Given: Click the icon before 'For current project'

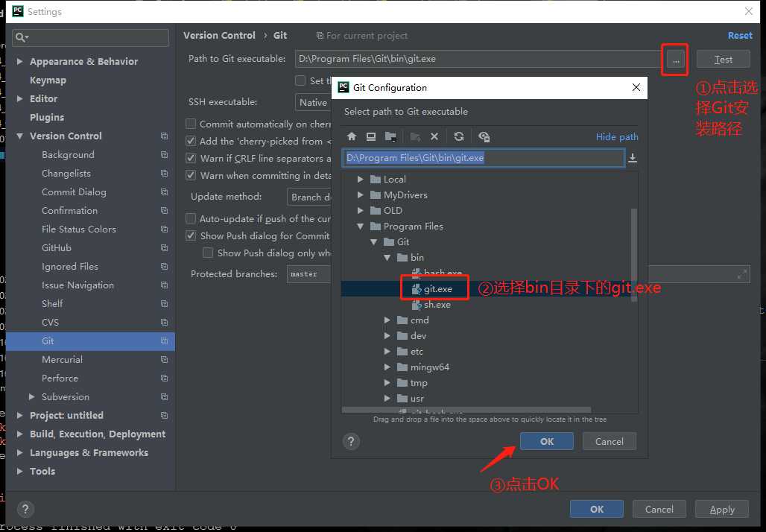Looking at the screenshot, I should [320, 36].
